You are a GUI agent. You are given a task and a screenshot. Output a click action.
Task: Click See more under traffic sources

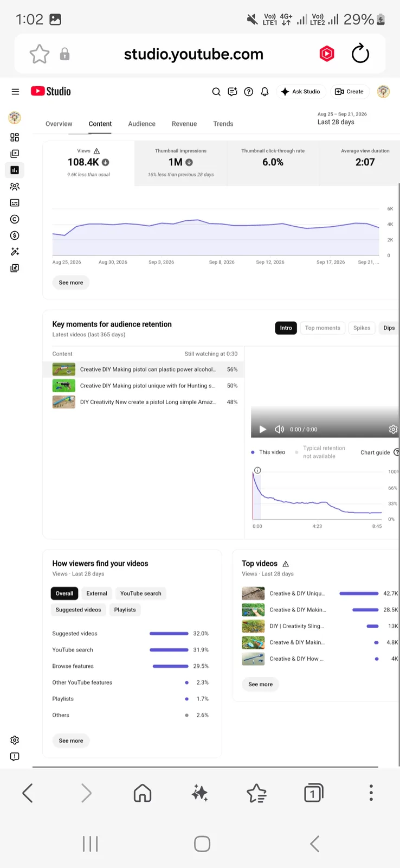click(71, 741)
